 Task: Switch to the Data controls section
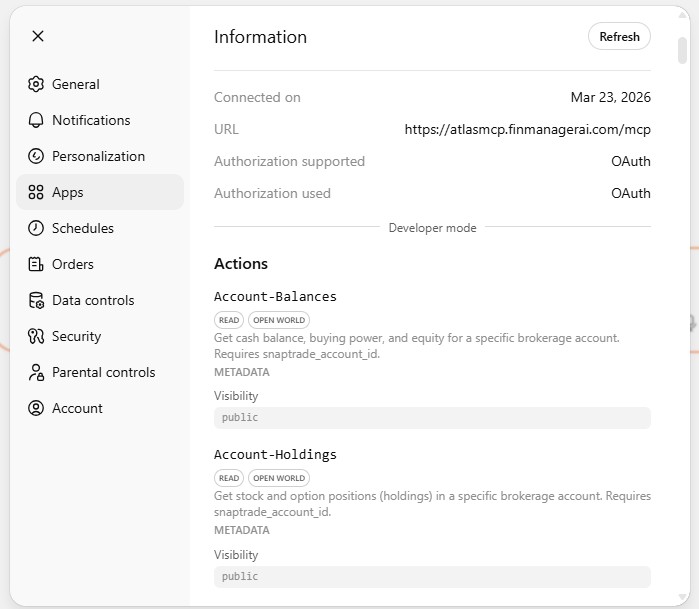tap(93, 300)
